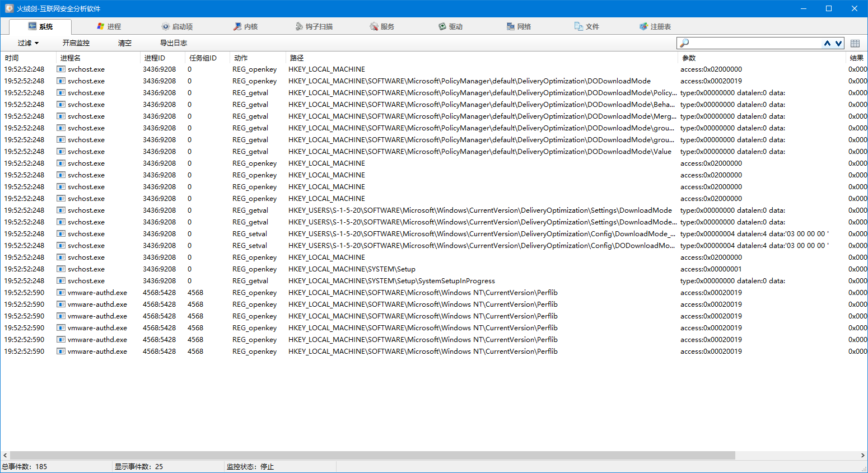Image resolution: width=868 pixels, height=473 pixels.
Task: Minimize the 火绒剑 window
Action: pos(803,8)
